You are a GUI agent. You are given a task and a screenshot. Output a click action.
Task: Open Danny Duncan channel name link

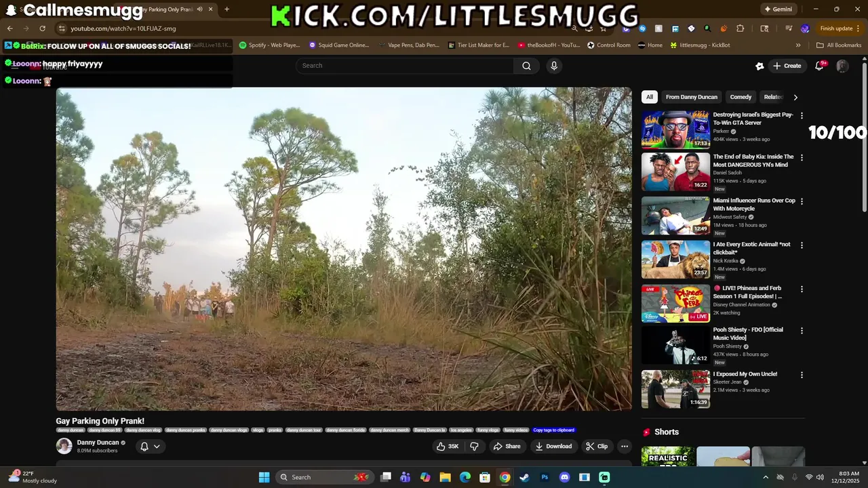98,443
